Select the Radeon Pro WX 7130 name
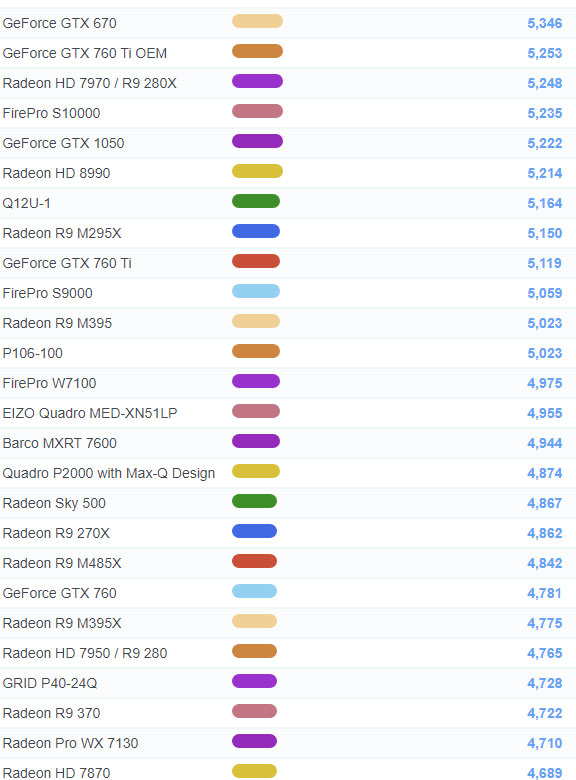This screenshot has width=576, height=780. (70, 743)
